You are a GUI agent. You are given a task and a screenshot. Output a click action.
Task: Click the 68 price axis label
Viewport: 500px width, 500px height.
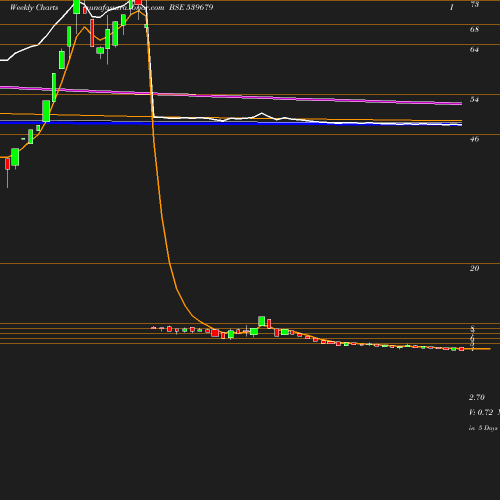point(474,29)
